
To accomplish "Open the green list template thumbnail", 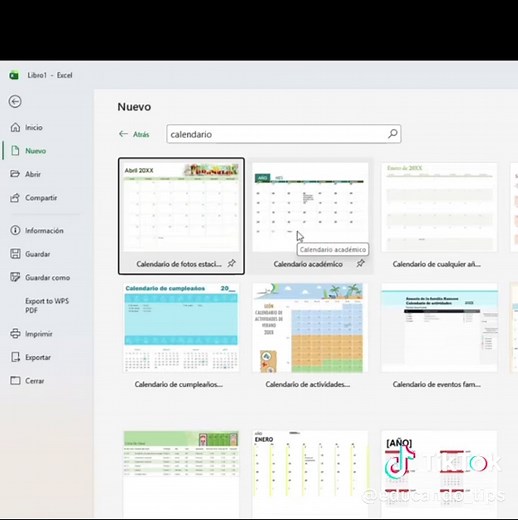I will tap(181, 474).
